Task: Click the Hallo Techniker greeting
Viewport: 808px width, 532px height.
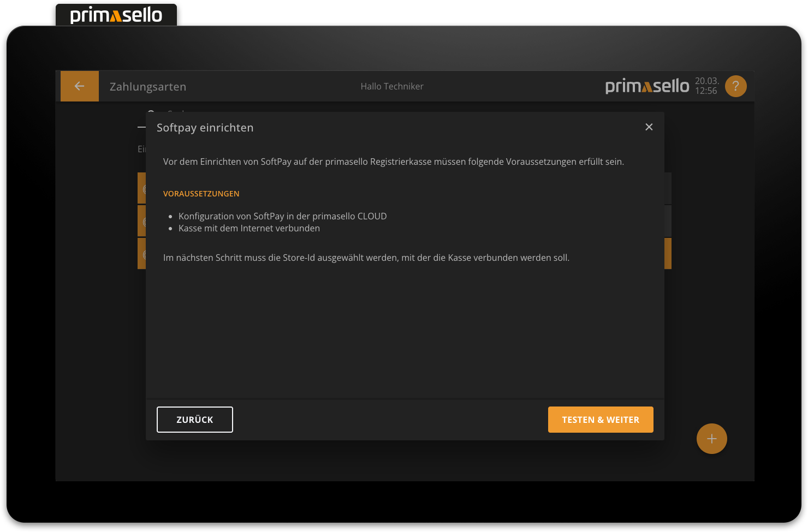Action: [x=392, y=86]
